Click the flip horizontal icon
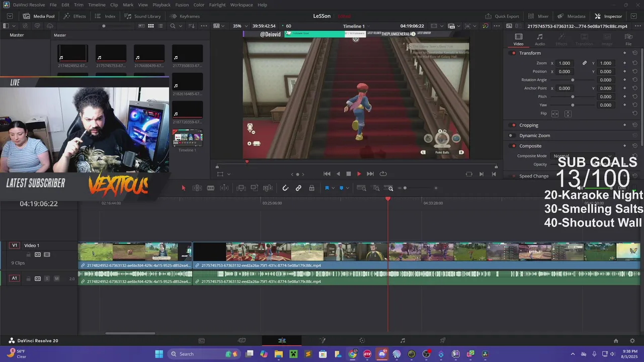This screenshot has width=644, height=362. pos(555,114)
